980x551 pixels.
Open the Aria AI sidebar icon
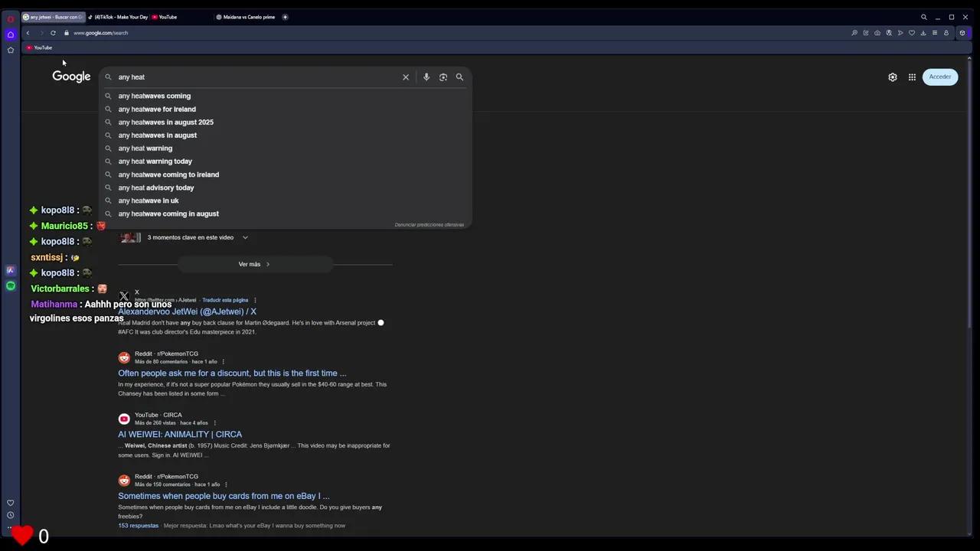10,270
